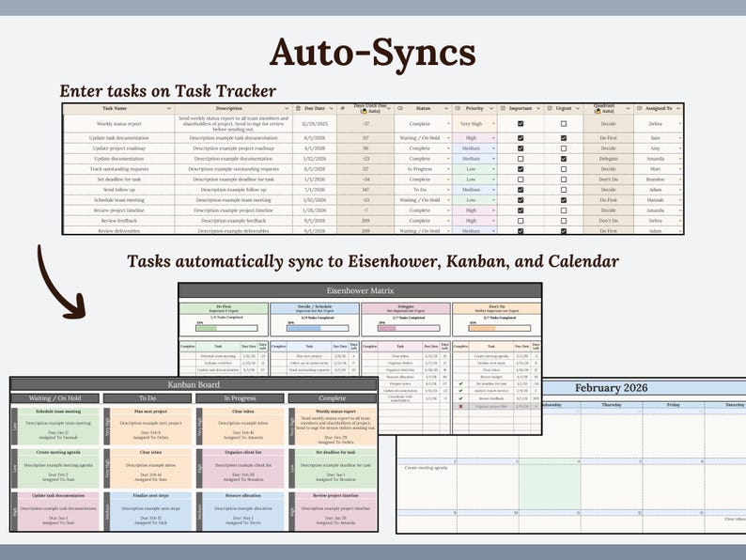Click the checkbox-type icon beside Important header
The width and height of the screenshot is (746, 560).
(503, 108)
